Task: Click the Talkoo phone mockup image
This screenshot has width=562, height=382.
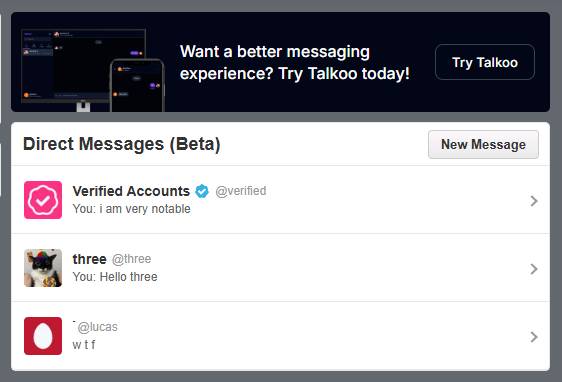Action: coord(137,86)
